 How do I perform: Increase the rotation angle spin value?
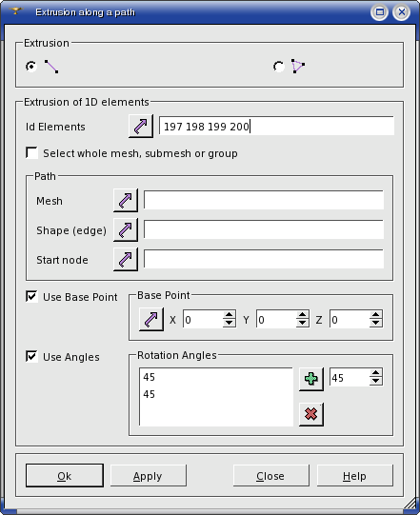point(375,373)
